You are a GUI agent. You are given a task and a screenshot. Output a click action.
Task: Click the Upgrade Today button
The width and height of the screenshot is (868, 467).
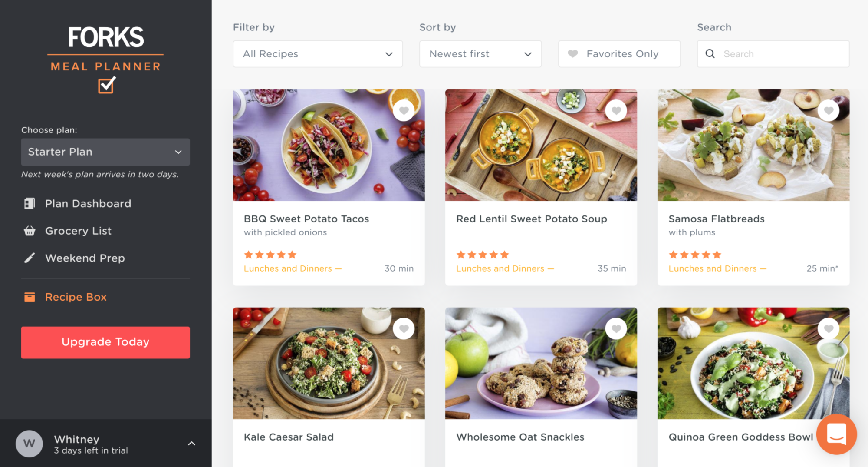point(105,342)
